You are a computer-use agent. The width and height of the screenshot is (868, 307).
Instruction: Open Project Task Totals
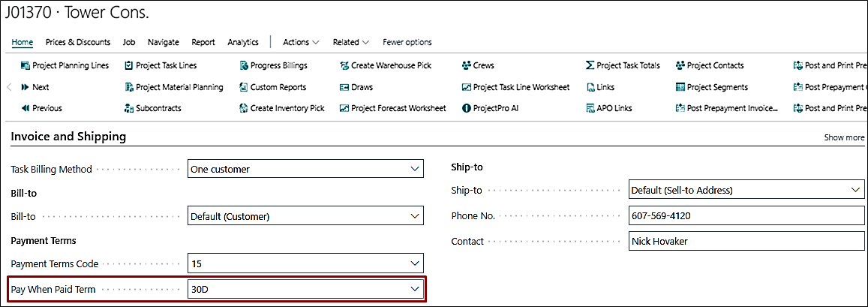[x=622, y=65]
